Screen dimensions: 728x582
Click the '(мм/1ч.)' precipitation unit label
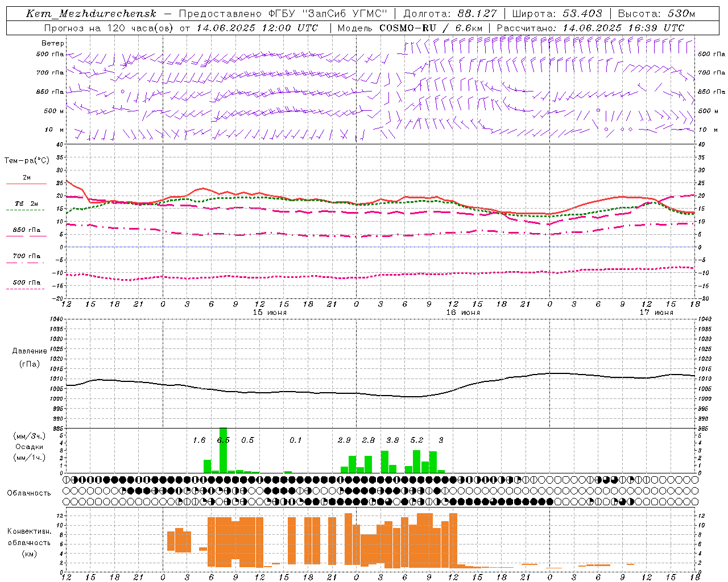point(28,458)
